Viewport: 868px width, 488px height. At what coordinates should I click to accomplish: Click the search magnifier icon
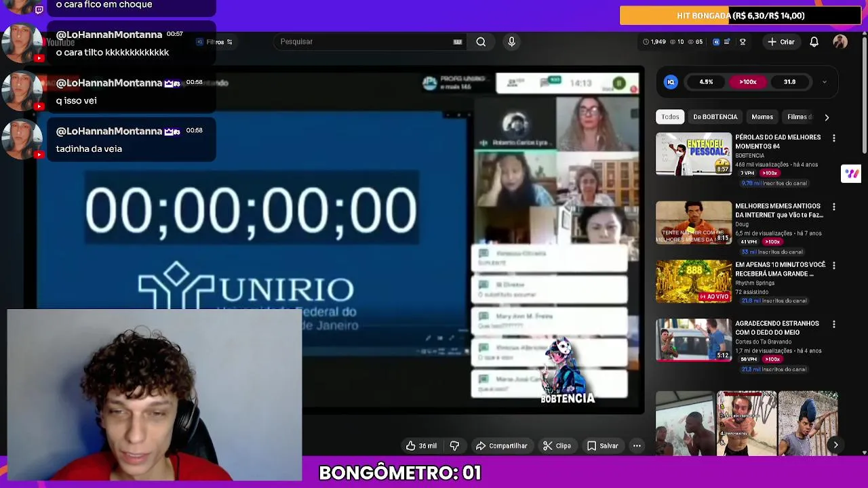pyautogui.click(x=481, y=42)
